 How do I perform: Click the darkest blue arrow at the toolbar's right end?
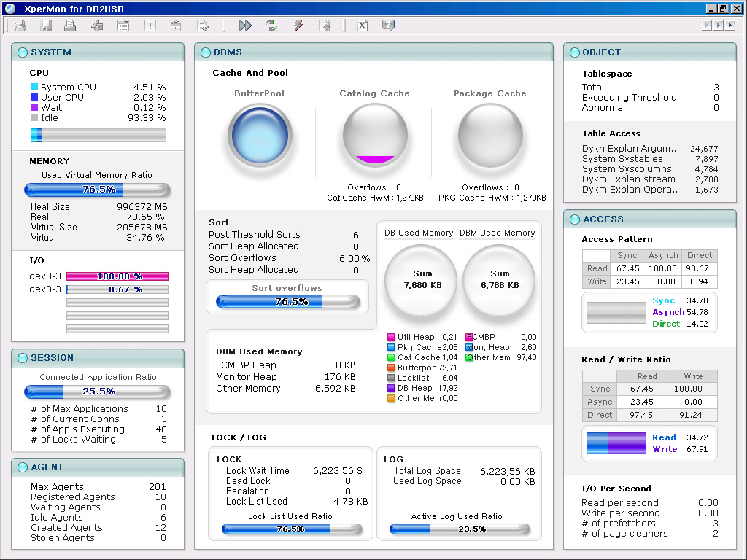730,26
